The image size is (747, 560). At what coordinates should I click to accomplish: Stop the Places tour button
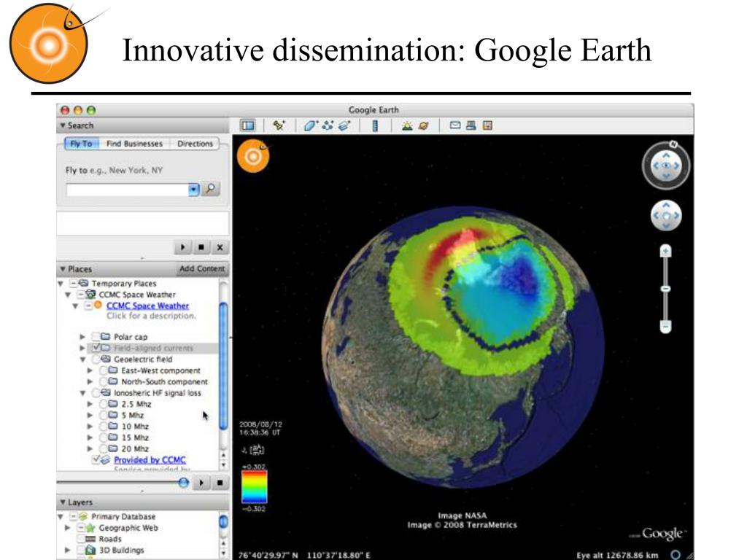[x=220, y=483]
